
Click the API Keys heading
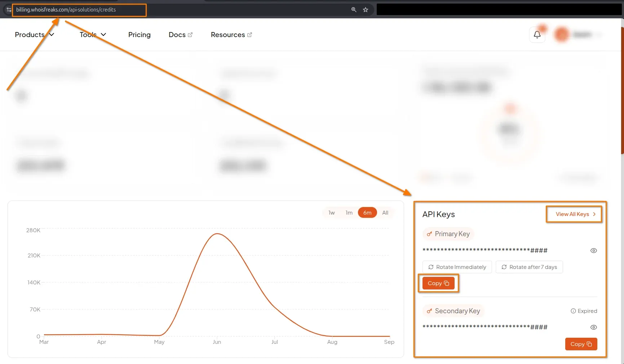coord(438,214)
